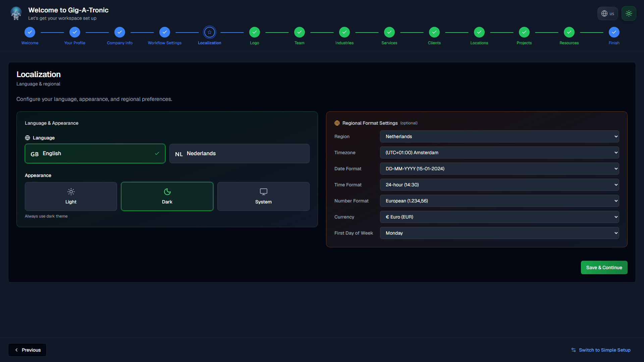
Task: Click the sun icon on Light card
Action: (x=71, y=192)
